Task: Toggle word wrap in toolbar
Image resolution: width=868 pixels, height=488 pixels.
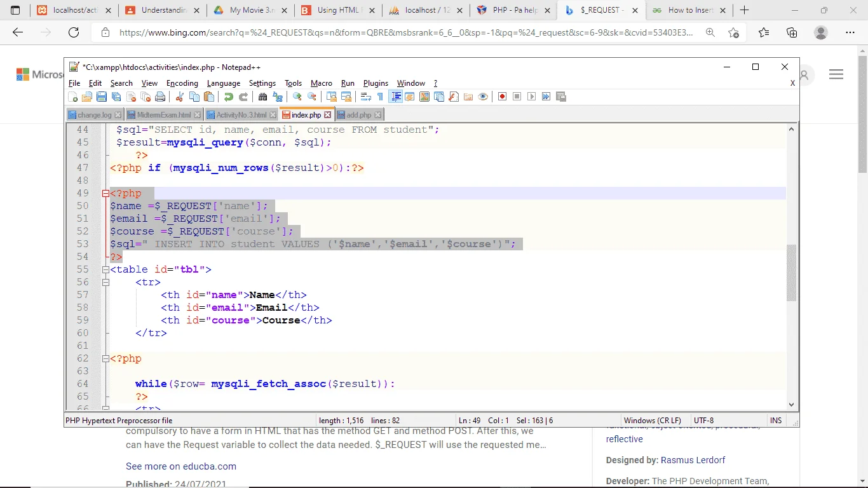Action: (365, 97)
